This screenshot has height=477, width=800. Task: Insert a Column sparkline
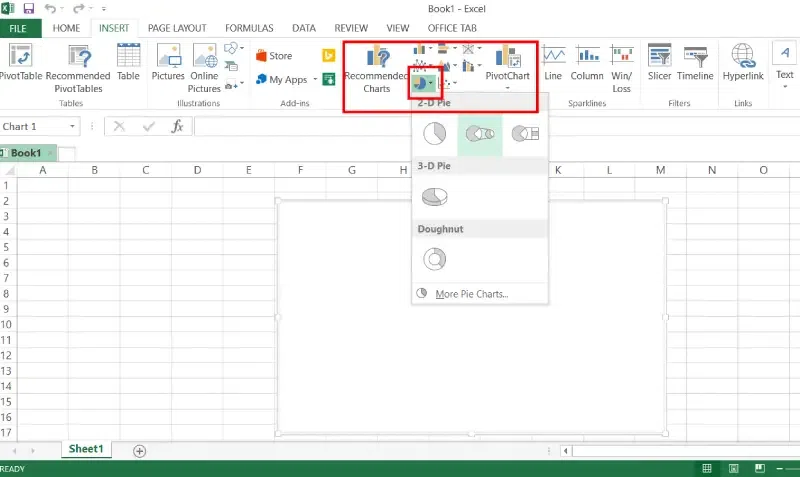(587, 62)
